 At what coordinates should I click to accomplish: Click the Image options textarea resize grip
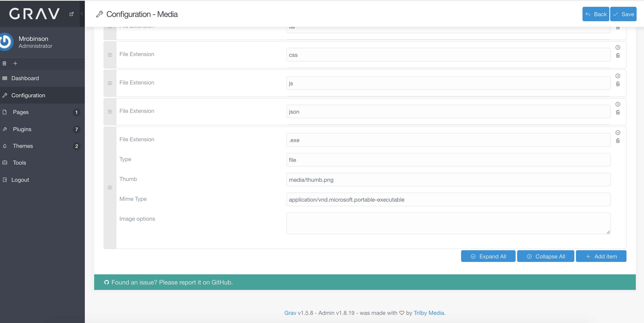click(608, 232)
